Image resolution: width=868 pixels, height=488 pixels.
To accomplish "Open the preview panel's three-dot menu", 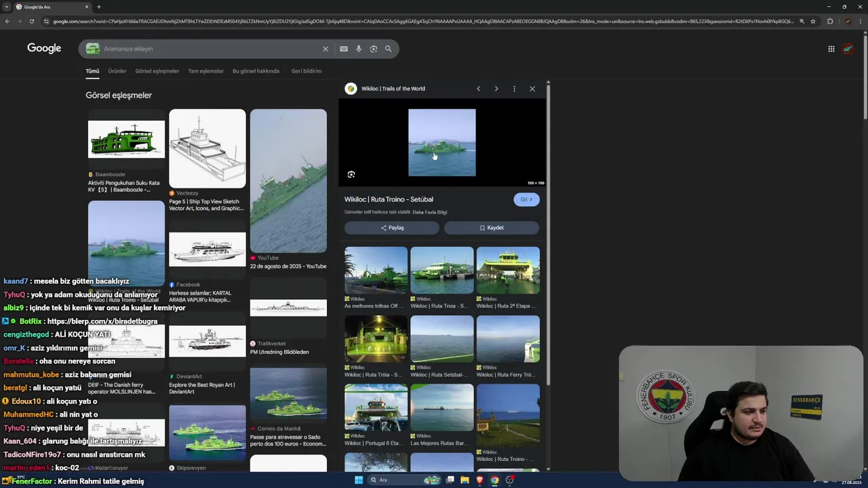I will tap(514, 89).
